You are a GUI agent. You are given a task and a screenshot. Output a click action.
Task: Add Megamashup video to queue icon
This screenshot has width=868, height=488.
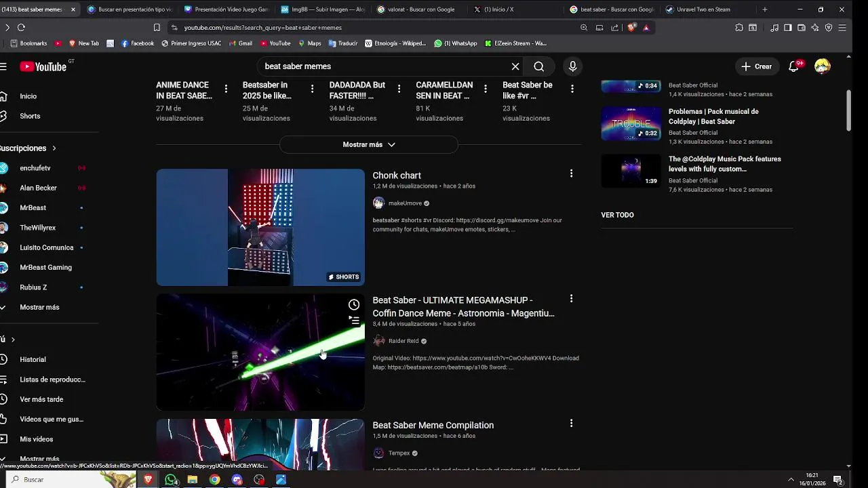(x=354, y=321)
